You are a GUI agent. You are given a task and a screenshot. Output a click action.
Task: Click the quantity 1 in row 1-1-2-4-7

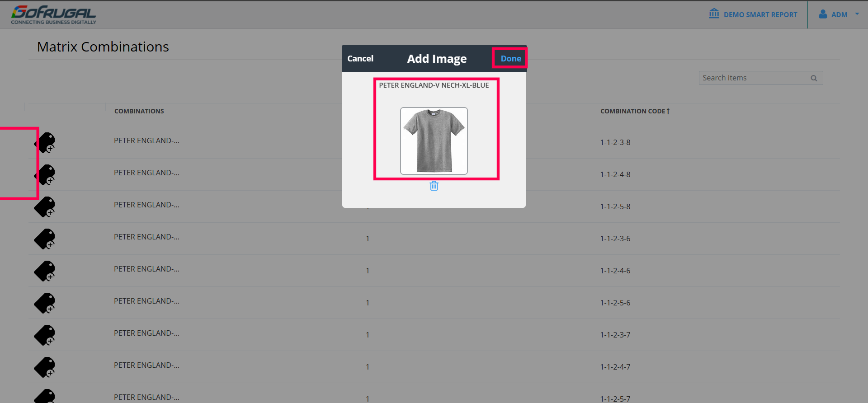point(368,367)
